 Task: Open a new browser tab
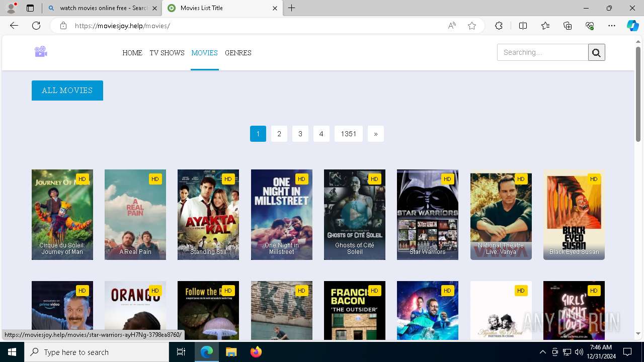[292, 8]
